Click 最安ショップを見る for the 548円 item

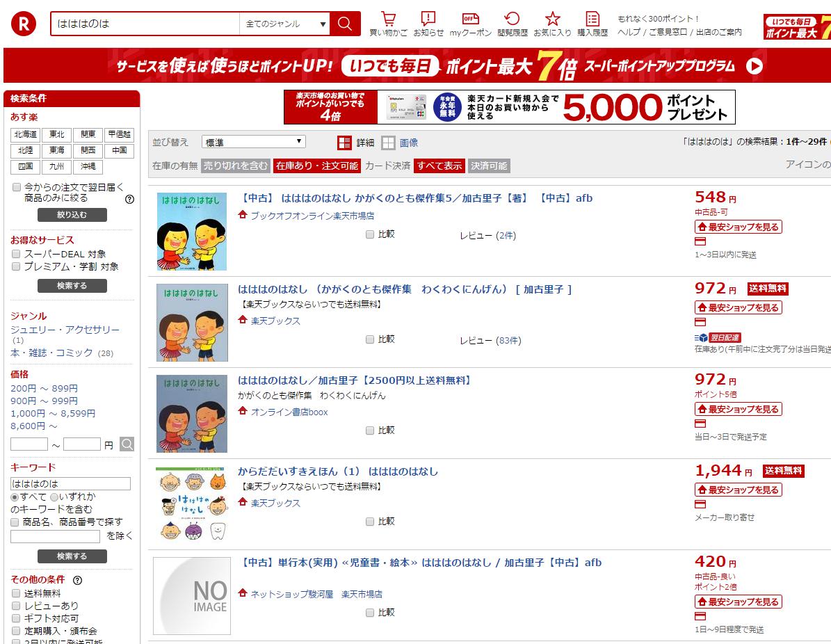pos(739,227)
